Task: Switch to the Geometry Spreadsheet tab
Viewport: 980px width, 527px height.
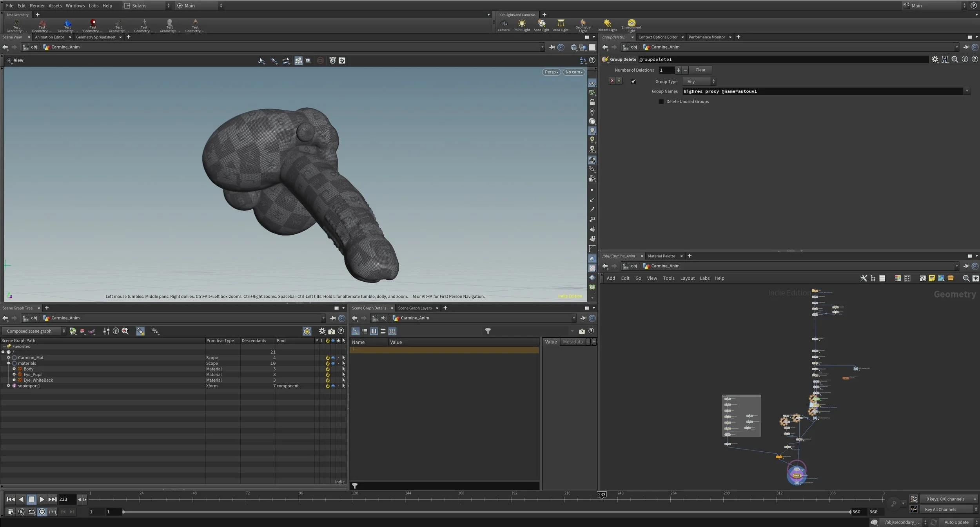Action: click(x=96, y=37)
